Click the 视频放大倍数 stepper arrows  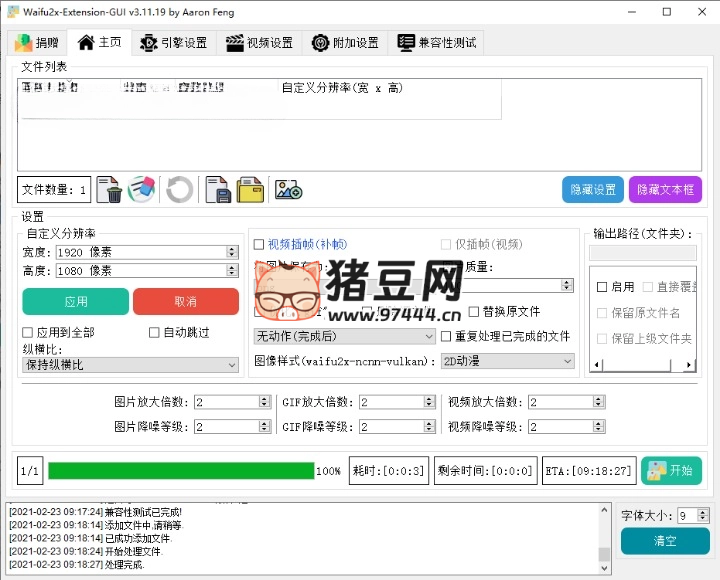[x=598, y=402]
